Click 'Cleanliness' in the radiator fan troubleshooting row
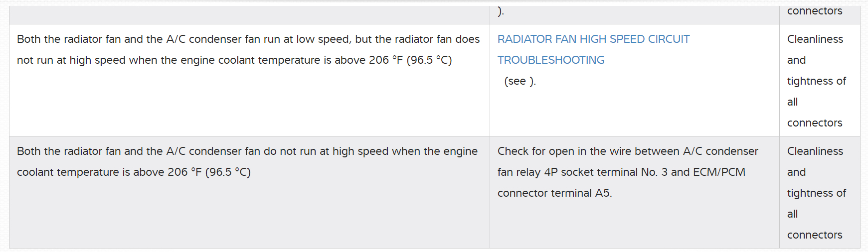 tap(815, 39)
